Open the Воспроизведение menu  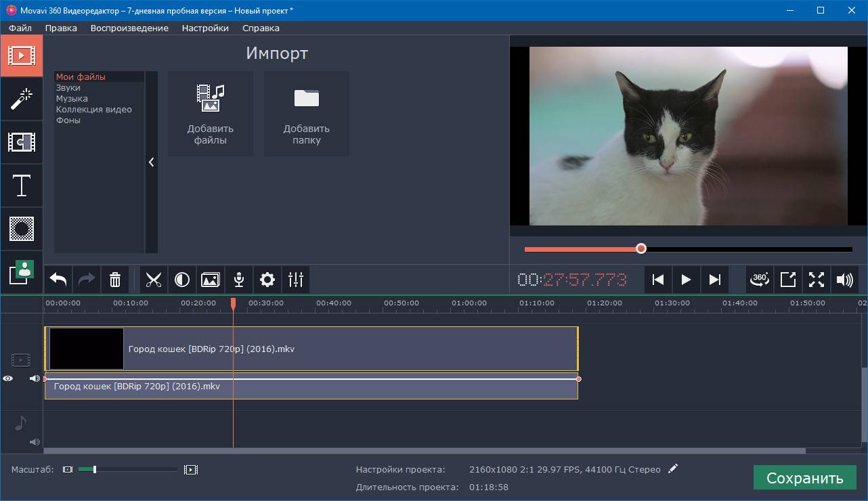[x=129, y=28]
